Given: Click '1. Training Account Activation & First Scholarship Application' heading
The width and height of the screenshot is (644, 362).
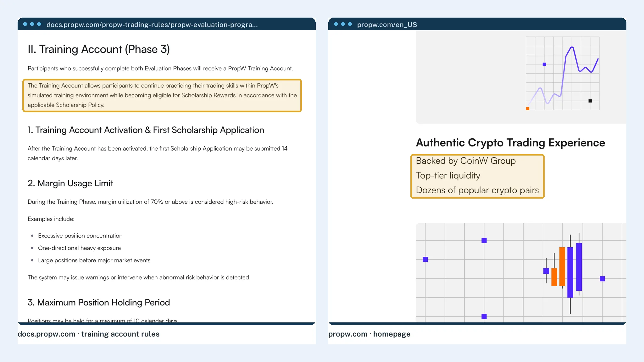Looking at the screenshot, I should click(146, 130).
